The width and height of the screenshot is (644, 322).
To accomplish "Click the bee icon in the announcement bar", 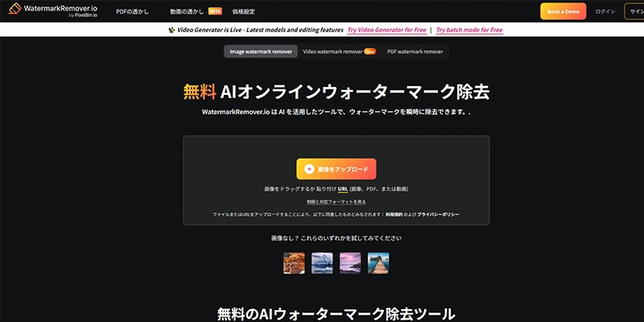I will (x=171, y=30).
